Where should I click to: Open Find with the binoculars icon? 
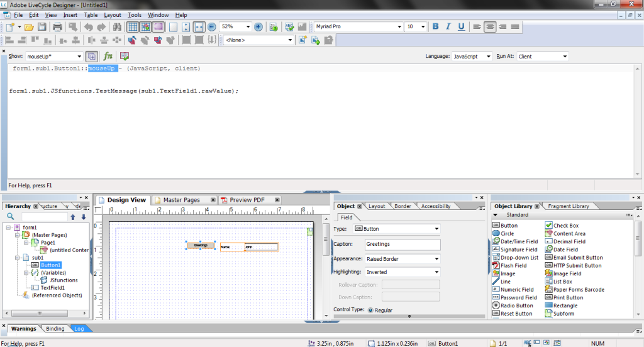(117, 27)
